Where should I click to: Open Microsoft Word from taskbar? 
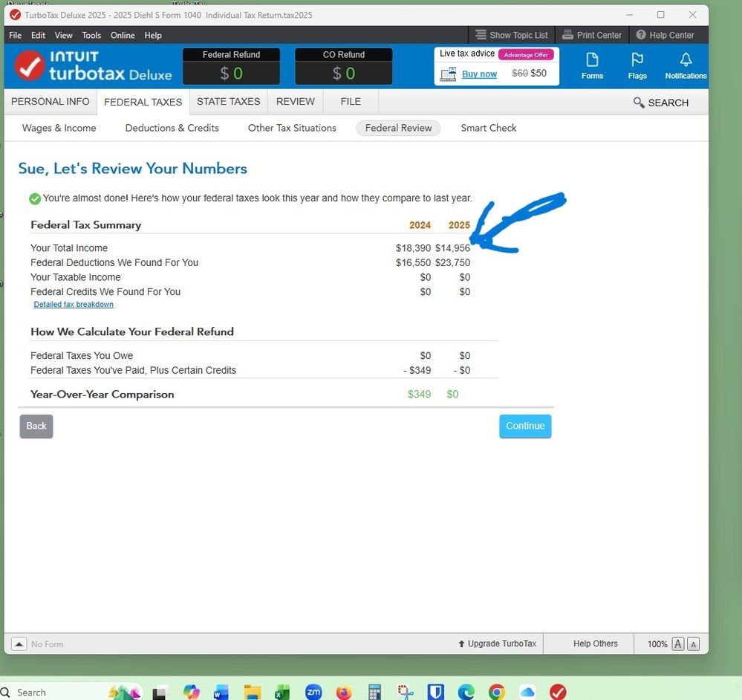(221, 693)
